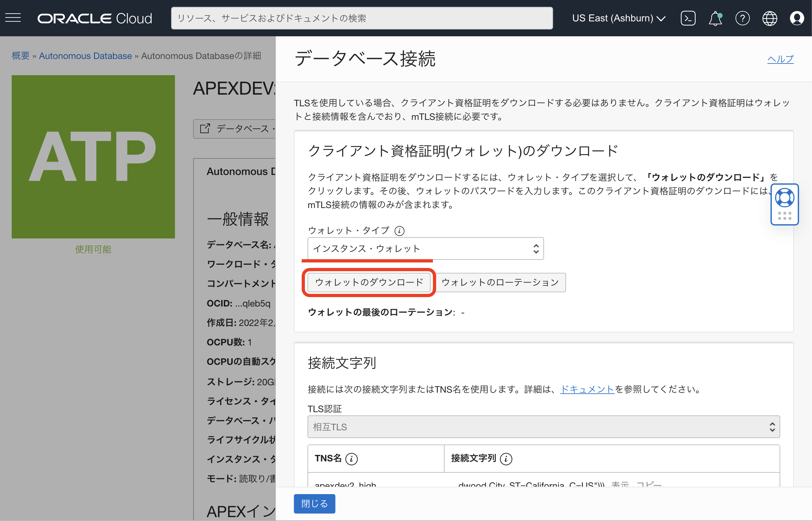The height and width of the screenshot is (521, 812).
Task: Open the US East (Ashburn) region dropdown
Action: [619, 18]
